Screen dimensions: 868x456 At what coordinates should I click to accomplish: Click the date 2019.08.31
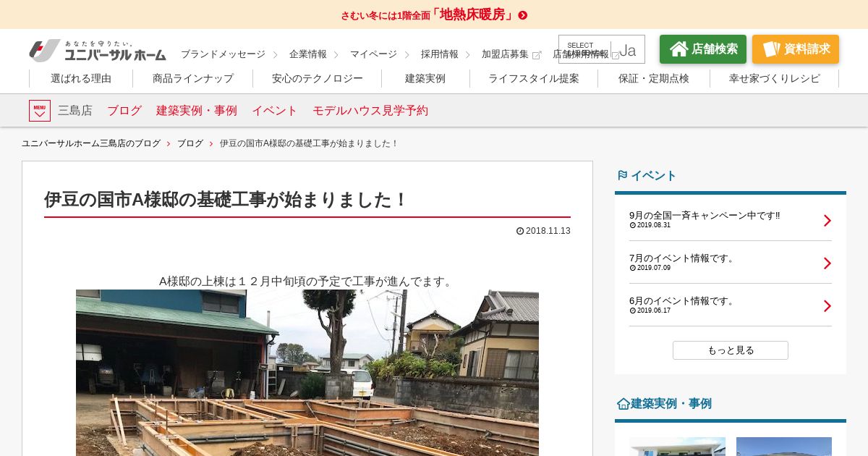click(654, 225)
